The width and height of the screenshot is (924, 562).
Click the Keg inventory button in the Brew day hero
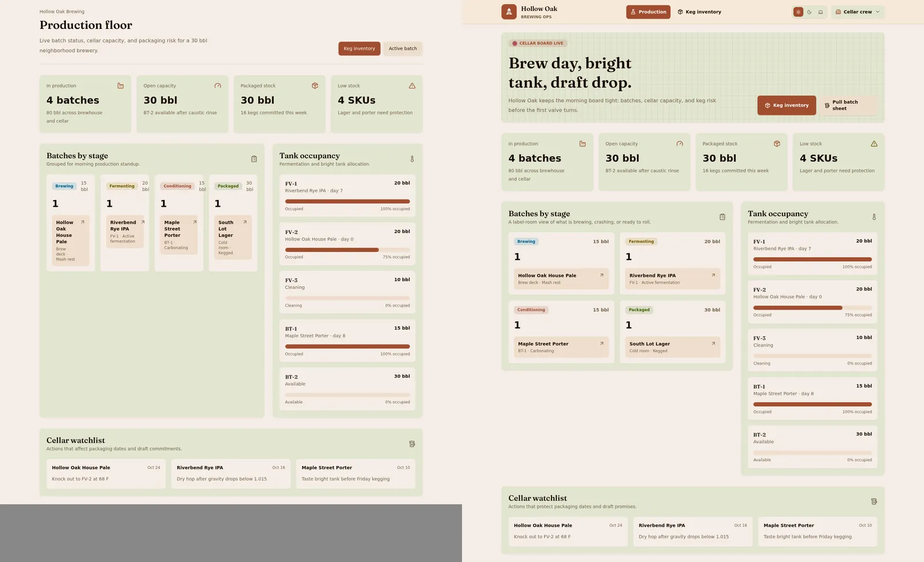pyautogui.click(x=787, y=105)
